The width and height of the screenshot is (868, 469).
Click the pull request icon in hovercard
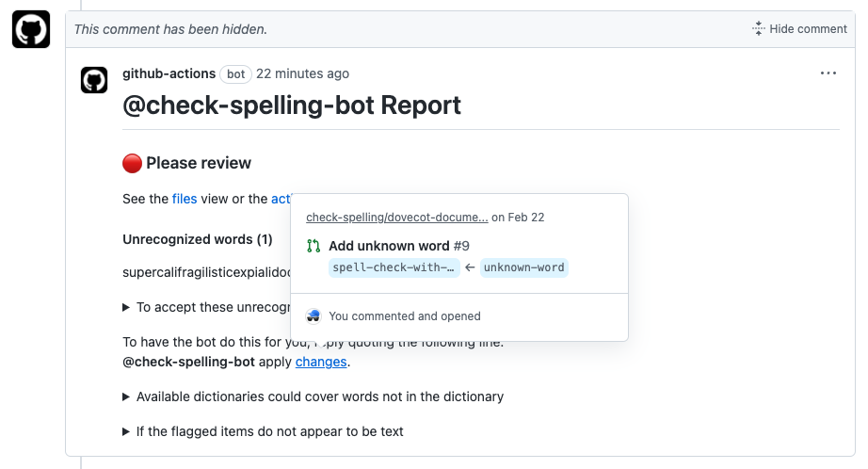313,246
